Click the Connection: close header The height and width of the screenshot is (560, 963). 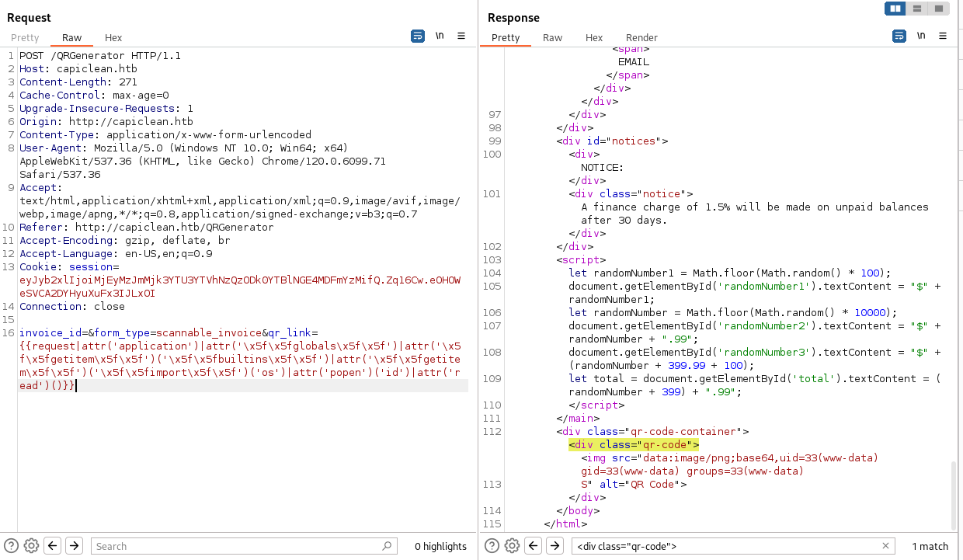point(72,307)
